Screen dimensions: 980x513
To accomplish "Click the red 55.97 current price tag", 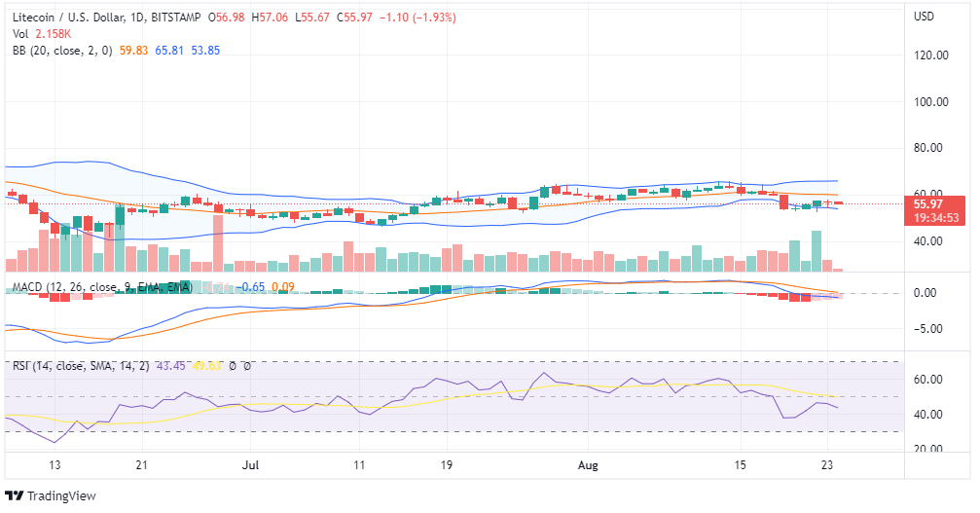I will tap(928, 203).
